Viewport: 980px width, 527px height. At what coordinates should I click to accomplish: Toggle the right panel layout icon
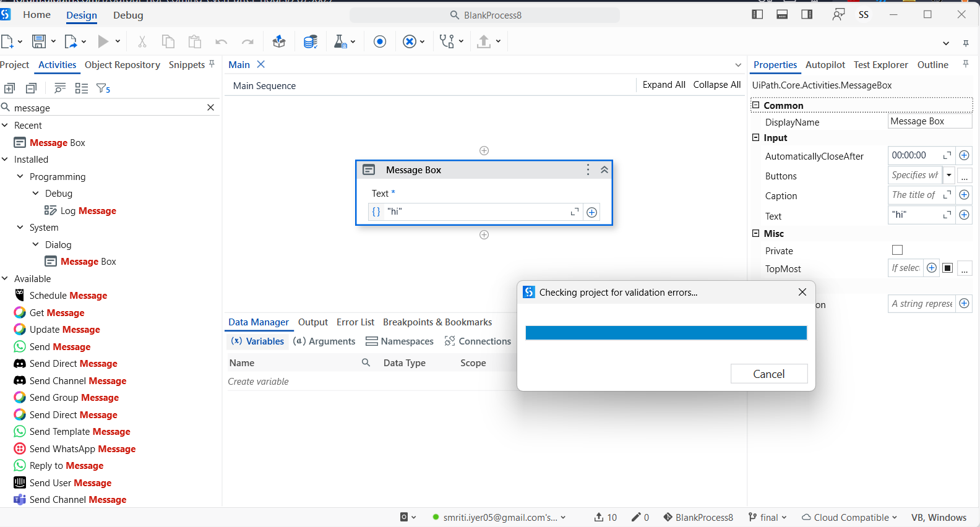coord(807,14)
